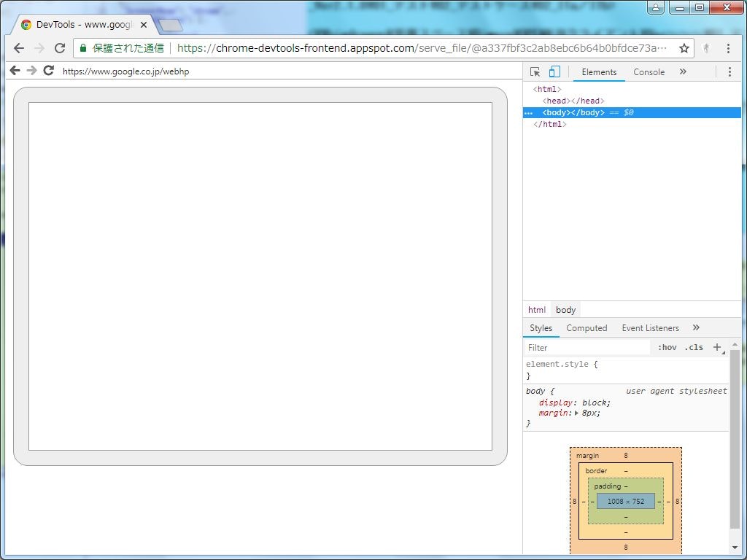Screen dimensions: 747x560
Task: Open Chrome main menu (three dots)
Action: pos(728,48)
